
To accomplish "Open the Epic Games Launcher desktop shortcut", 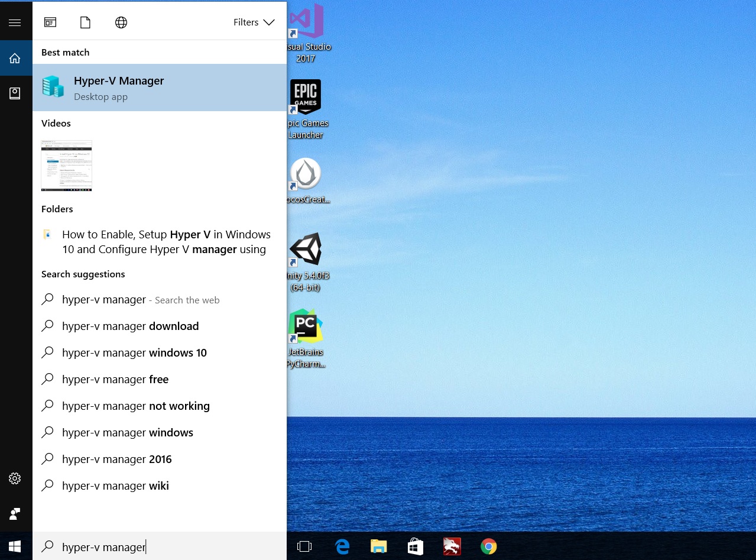I will [305, 96].
